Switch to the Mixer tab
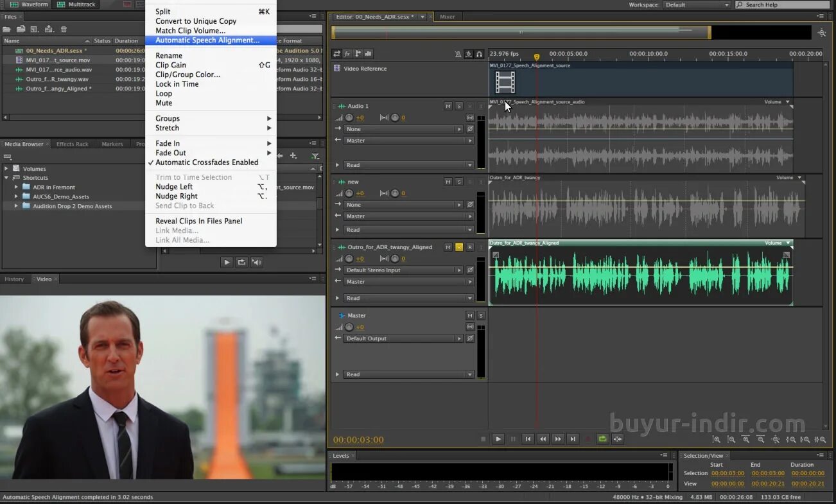Screen dimensions: 836x504 pyautogui.click(x=448, y=17)
